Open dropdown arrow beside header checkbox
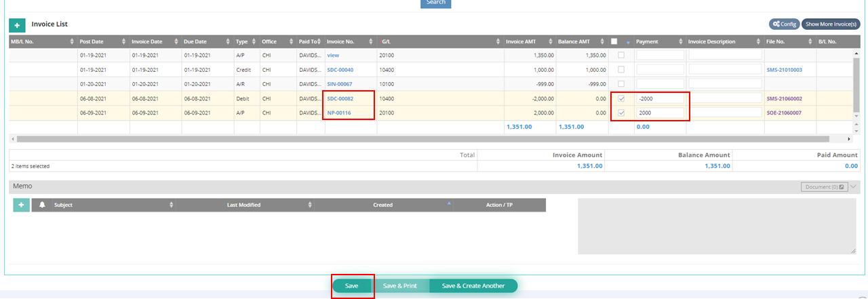Viewport: 868px width, 299px height. pos(628,43)
